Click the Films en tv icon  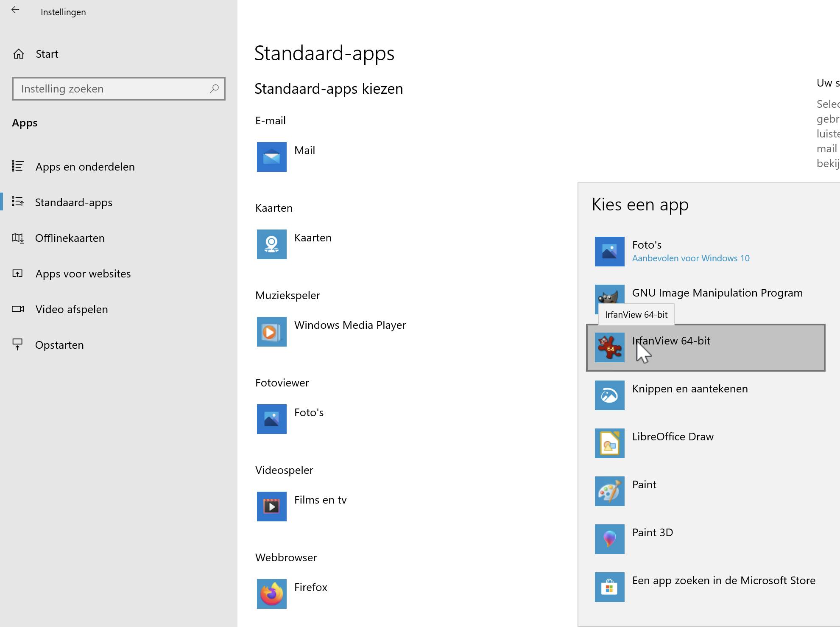click(x=271, y=506)
